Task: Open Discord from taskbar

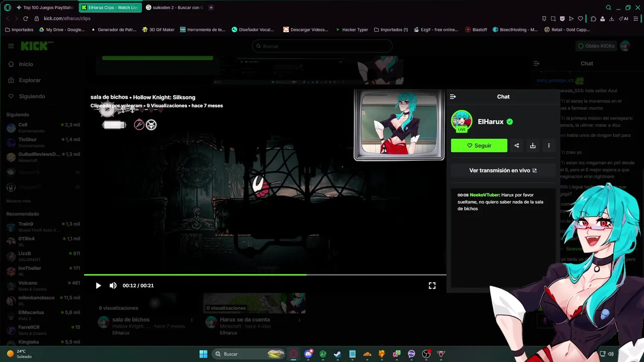Action: (308, 354)
